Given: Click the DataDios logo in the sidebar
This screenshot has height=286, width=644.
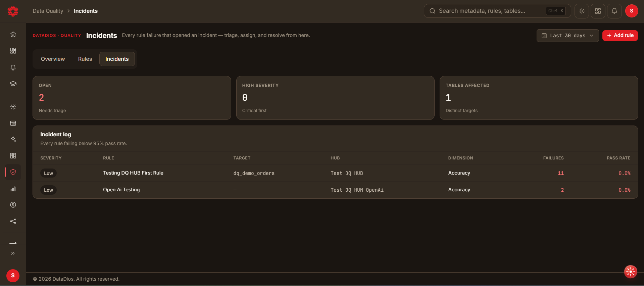Looking at the screenshot, I should point(13,11).
